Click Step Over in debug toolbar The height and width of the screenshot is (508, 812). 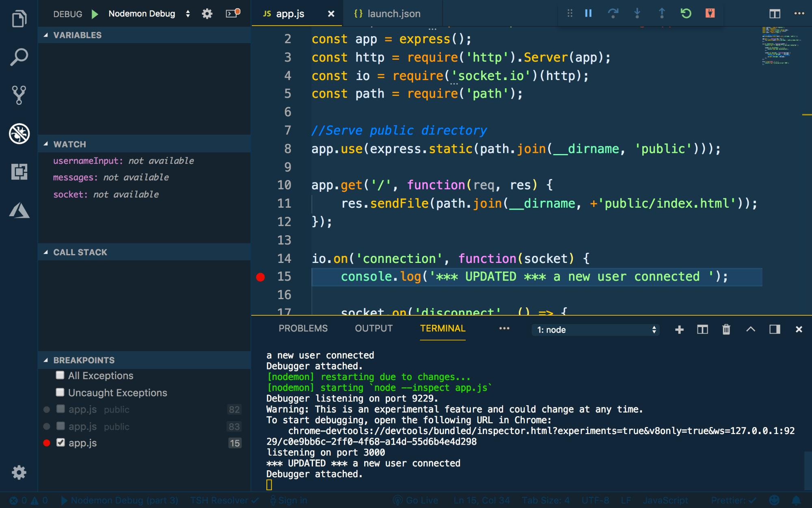pyautogui.click(x=613, y=13)
